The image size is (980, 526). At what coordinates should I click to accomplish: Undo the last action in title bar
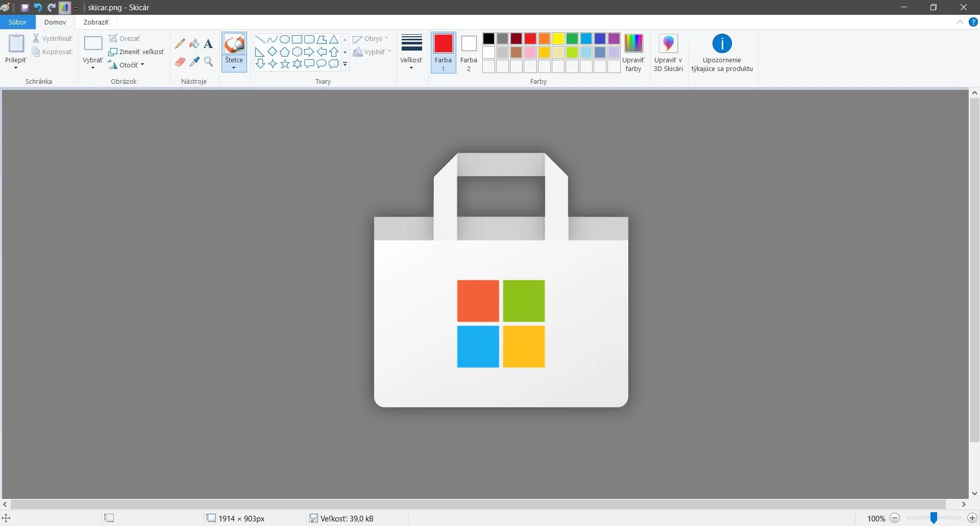coord(38,8)
